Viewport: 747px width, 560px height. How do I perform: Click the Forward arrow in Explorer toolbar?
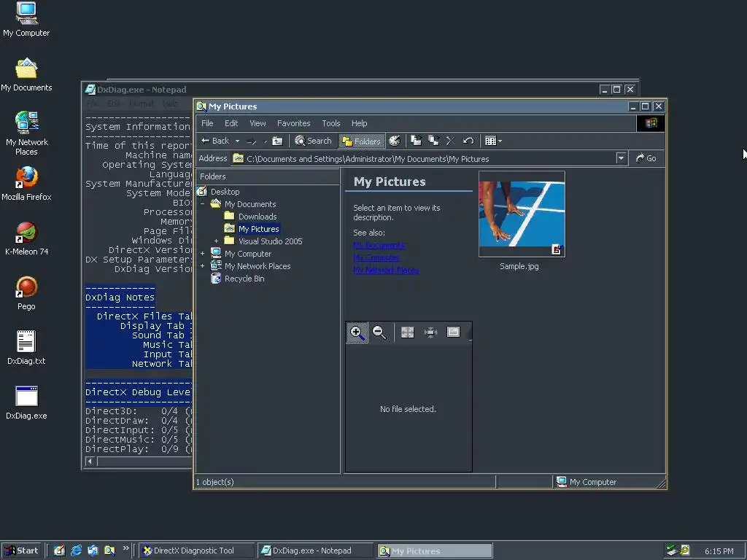tap(252, 141)
